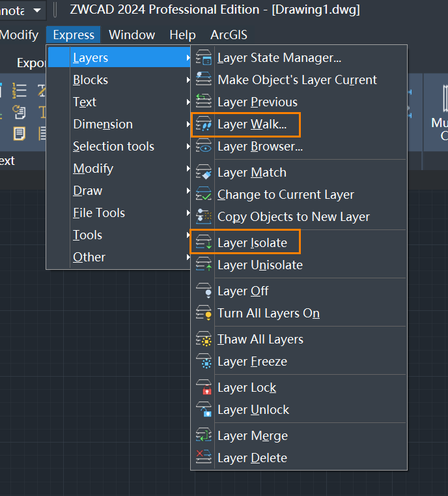The image size is (448, 496).
Task: Open the ArcGIS menu
Action: tap(229, 35)
